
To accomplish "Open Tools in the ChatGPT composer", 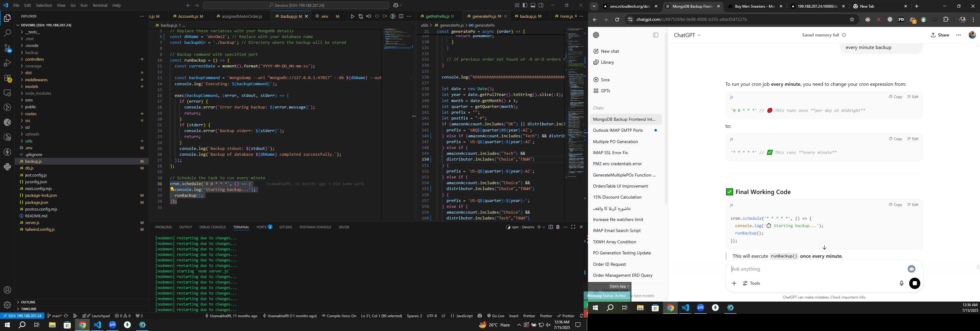I will click(752, 283).
